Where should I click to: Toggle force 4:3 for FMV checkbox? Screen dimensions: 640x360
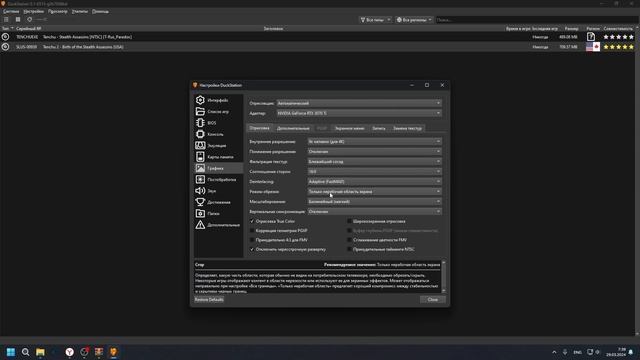(252, 240)
